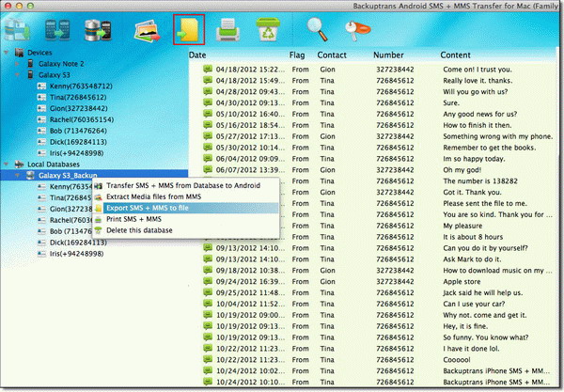
Task: Click the Devices root icon in tree
Action: click(x=20, y=53)
